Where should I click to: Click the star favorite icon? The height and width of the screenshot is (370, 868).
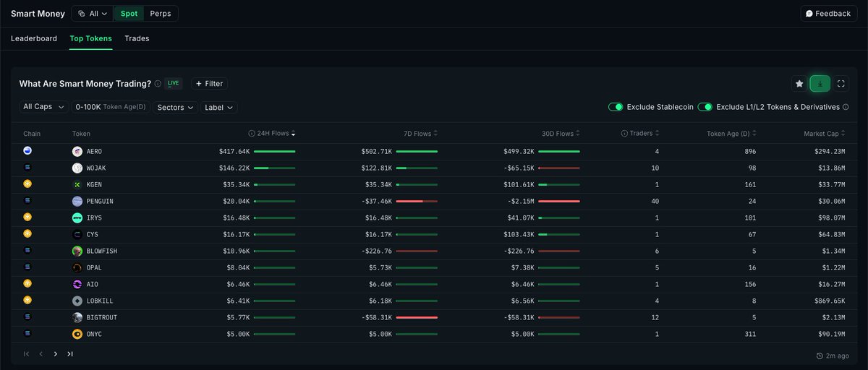[x=799, y=84]
